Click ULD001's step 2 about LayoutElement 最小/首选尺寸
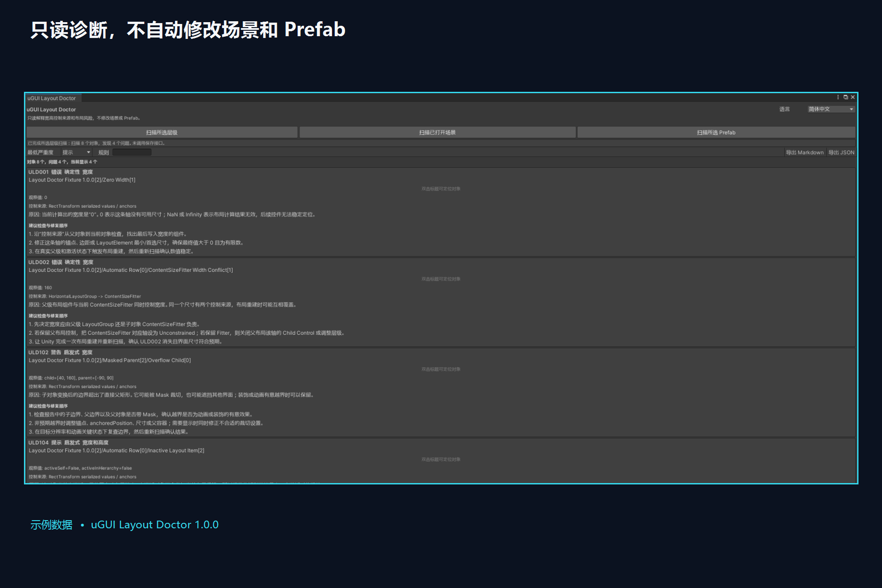The height and width of the screenshot is (588, 882). click(137, 243)
